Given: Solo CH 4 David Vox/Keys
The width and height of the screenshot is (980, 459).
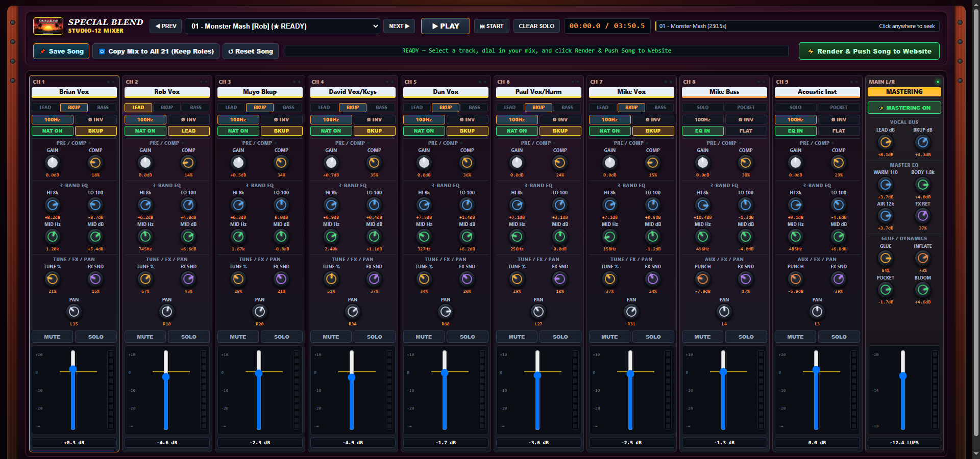Looking at the screenshot, I should click(x=374, y=337).
